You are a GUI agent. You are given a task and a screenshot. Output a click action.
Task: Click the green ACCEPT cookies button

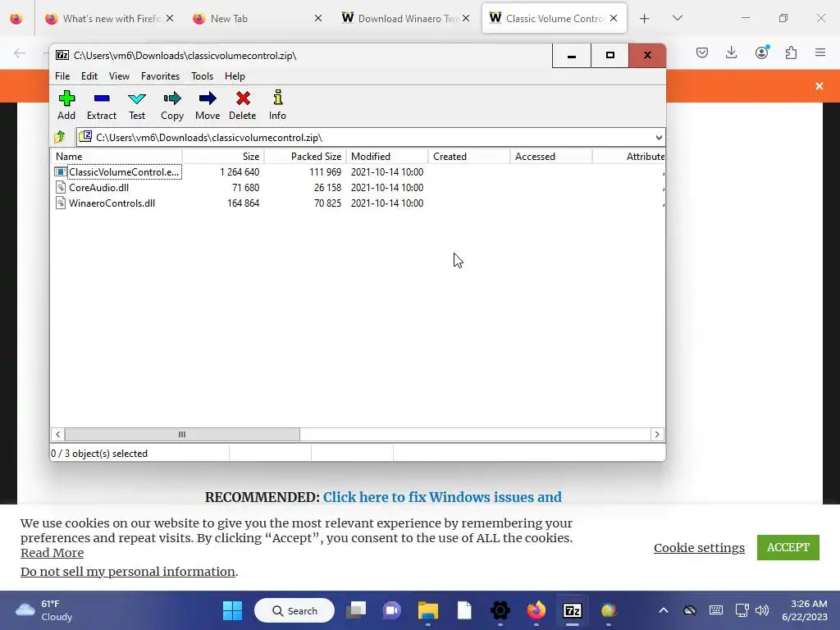(788, 547)
